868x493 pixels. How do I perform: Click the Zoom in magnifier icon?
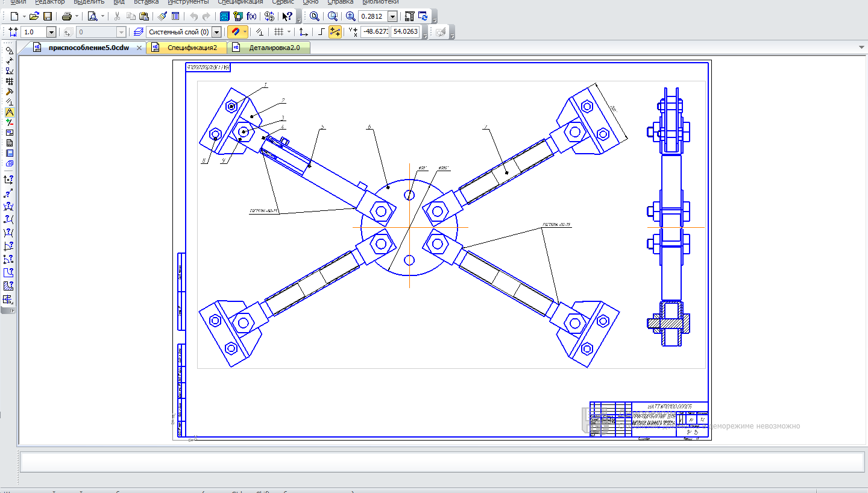pyautogui.click(x=350, y=16)
